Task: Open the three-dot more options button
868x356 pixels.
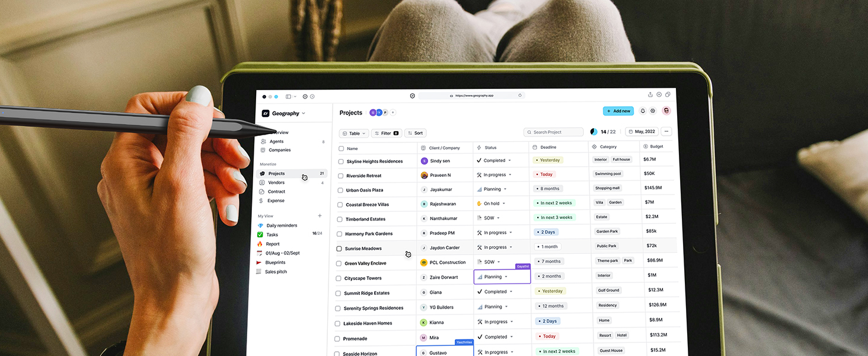Action: click(x=666, y=132)
